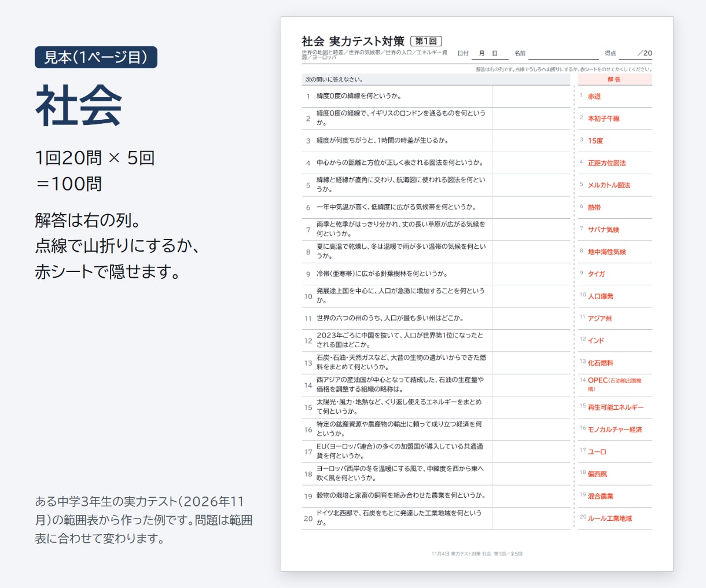Click the answer 15度
706x588 pixels.
pos(595,141)
